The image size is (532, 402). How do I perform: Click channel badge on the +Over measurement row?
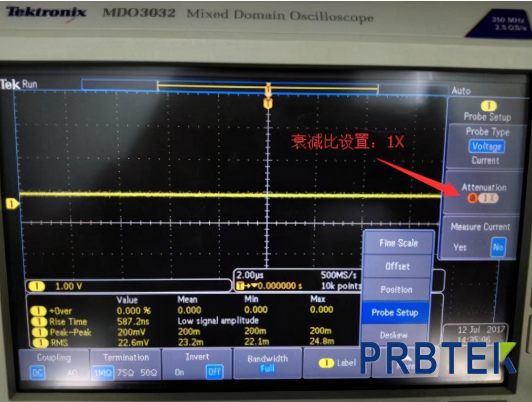[x=38, y=311]
